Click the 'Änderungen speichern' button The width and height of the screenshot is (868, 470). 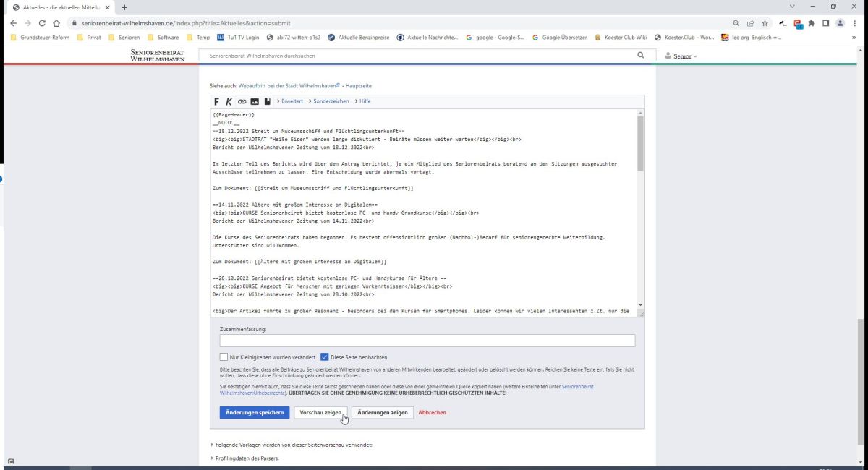pyautogui.click(x=254, y=412)
